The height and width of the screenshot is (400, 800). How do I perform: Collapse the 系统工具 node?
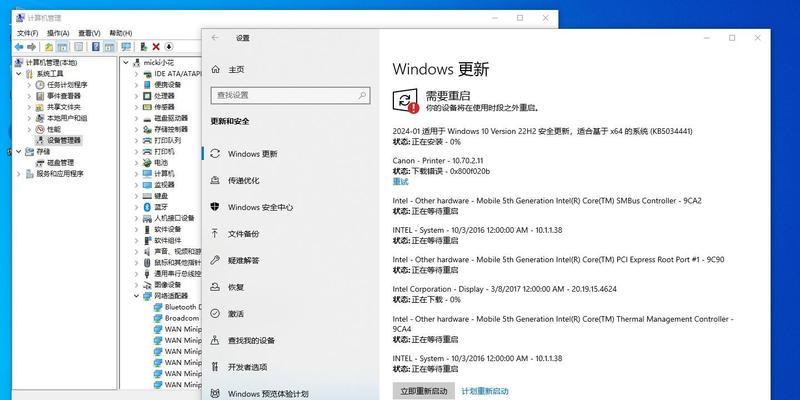[x=19, y=73]
